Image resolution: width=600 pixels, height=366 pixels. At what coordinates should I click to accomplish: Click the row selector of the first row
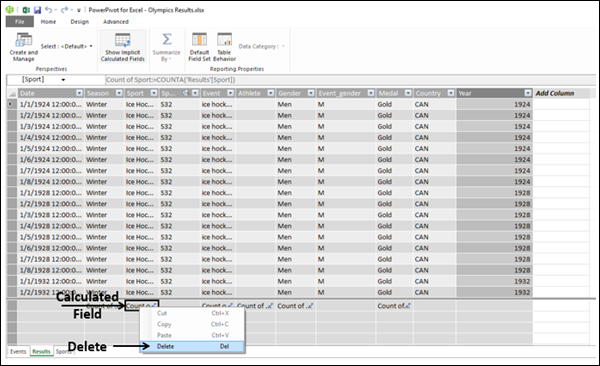[x=12, y=104]
